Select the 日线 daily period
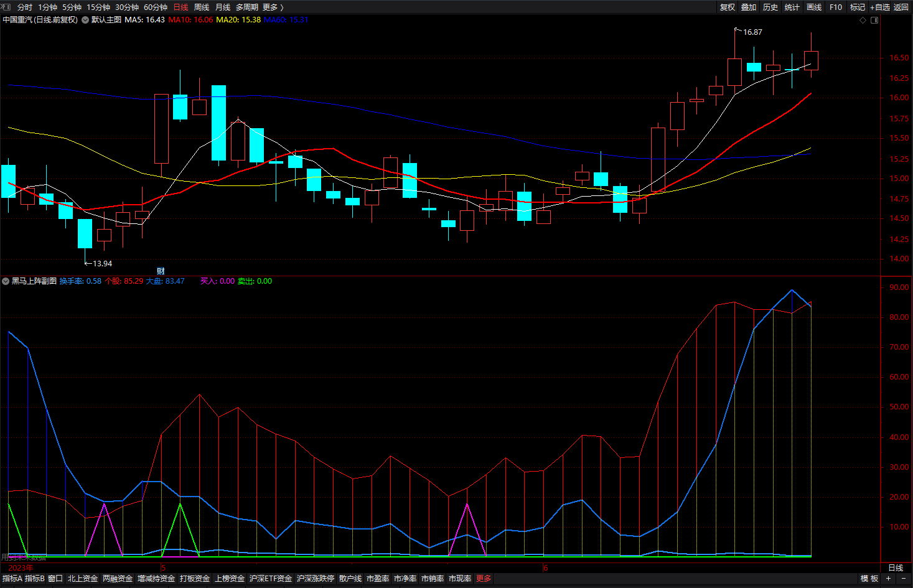This screenshot has height=588, width=913. click(180, 7)
